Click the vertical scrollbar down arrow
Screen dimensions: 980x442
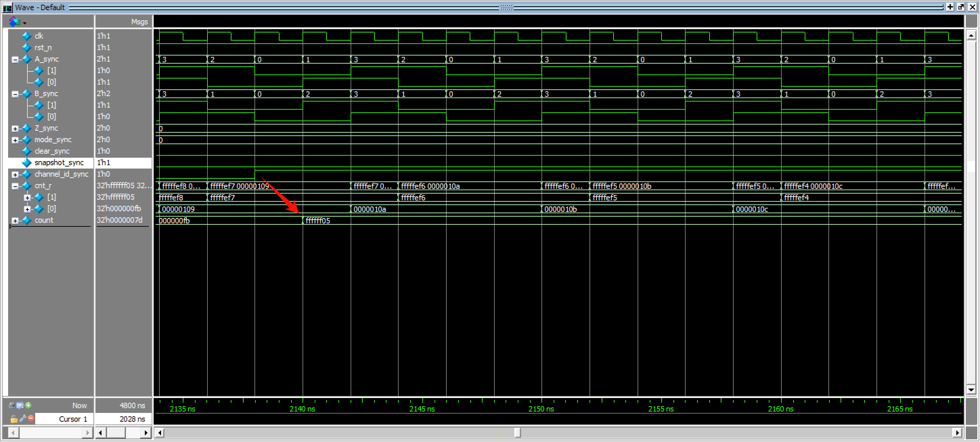[971, 390]
